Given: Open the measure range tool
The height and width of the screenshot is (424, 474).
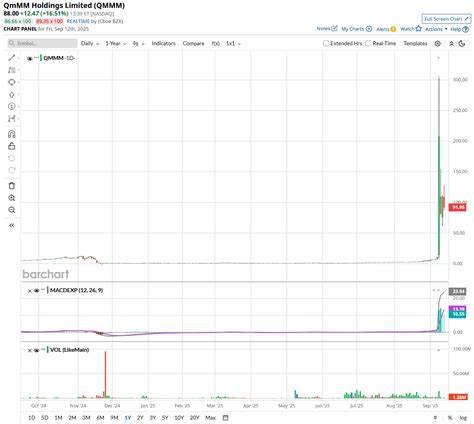Looking at the screenshot, I should pos(12,118).
